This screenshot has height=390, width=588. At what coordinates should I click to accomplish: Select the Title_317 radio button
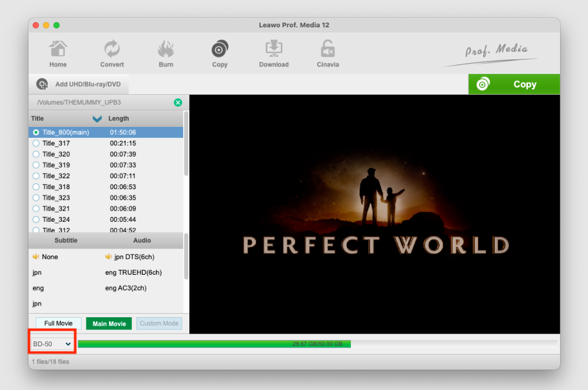pos(36,143)
